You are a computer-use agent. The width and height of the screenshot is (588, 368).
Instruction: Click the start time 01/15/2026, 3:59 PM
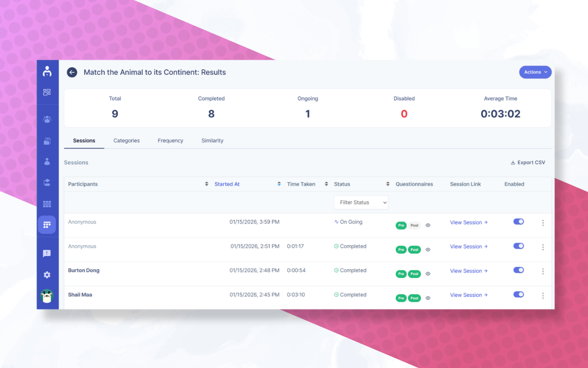click(254, 222)
